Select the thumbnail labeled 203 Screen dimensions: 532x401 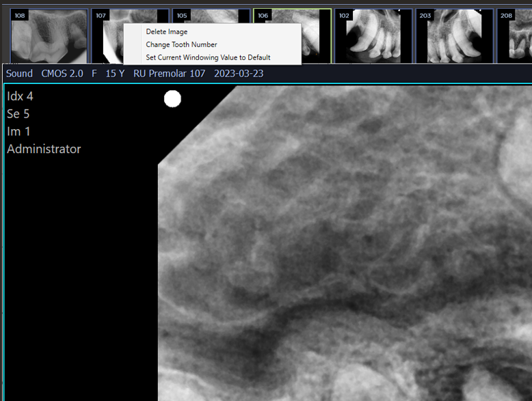(x=454, y=37)
